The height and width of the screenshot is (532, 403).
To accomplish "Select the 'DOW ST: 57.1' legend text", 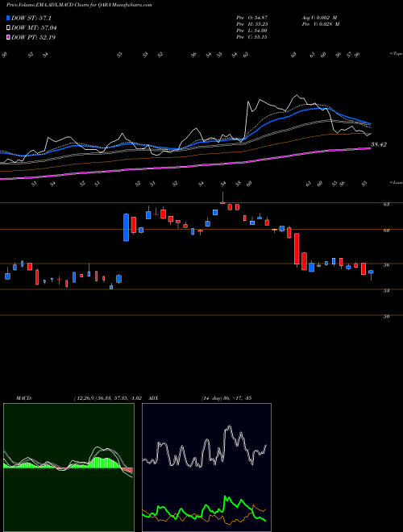I will point(31,18).
